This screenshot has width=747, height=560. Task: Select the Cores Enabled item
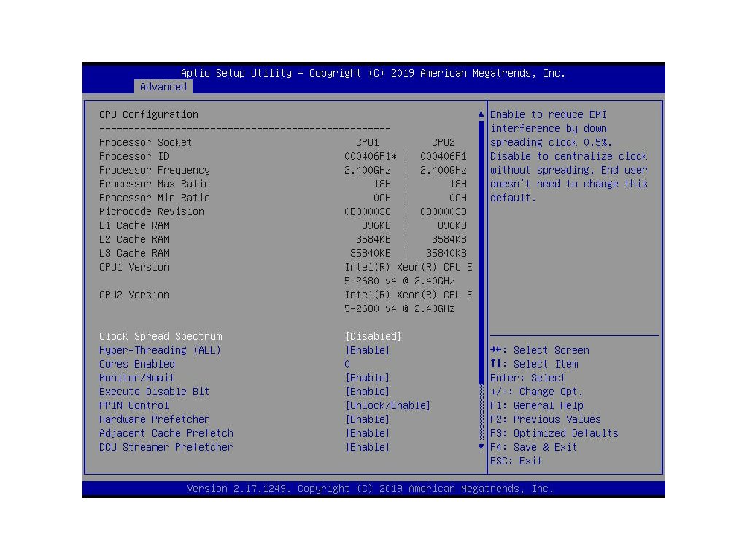[x=137, y=364]
